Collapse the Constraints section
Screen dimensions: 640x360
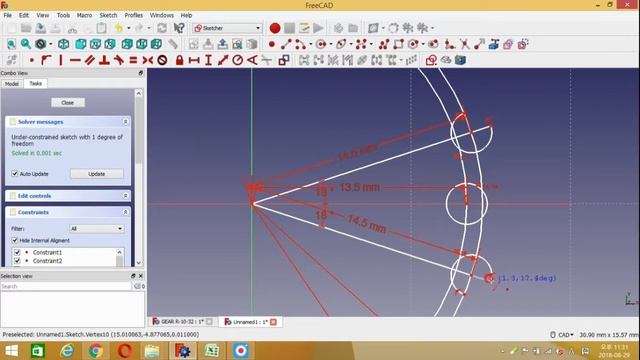(125, 212)
